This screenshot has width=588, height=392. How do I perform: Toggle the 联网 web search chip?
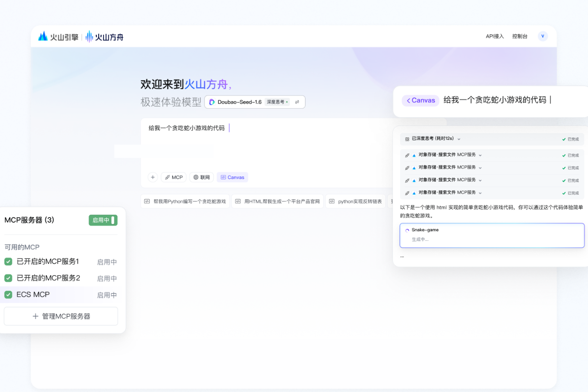click(201, 177)
